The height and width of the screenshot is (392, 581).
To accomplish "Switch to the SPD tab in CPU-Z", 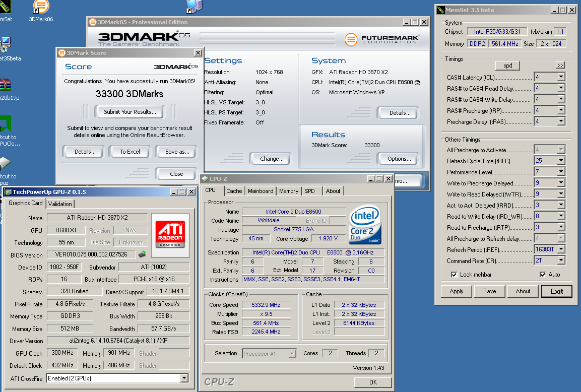I will [x=310, y=191].
